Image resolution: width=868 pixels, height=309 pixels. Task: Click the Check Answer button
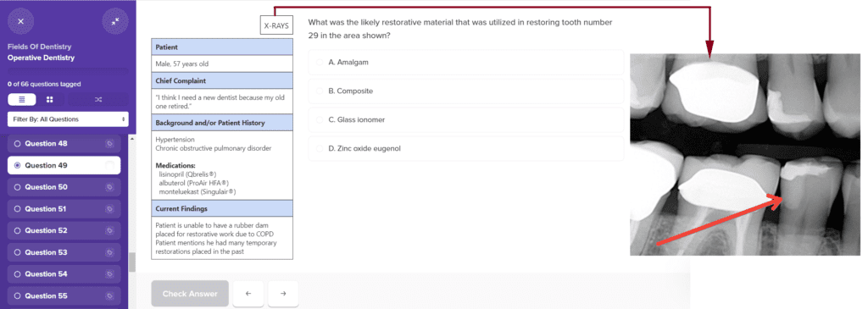(x=190, y=294)
